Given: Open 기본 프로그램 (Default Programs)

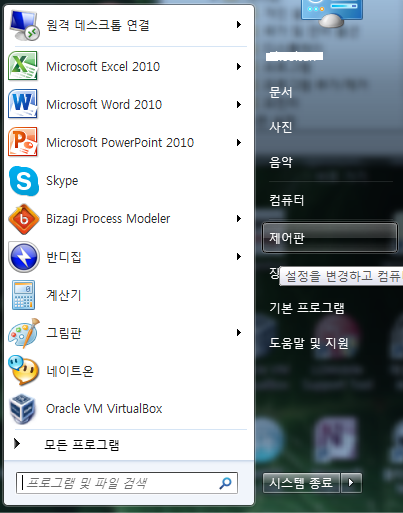Looking at the screenshot, I should 307,308.
